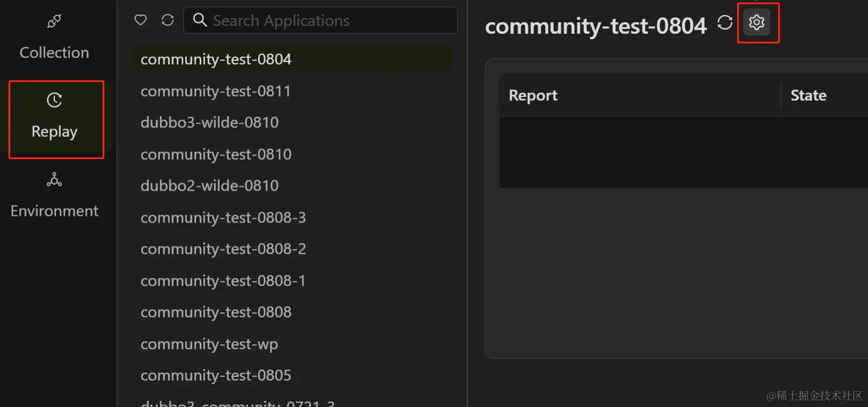The image size is (868, 407).
Task: Select community-test-0810 application
Action: point(293,154)
